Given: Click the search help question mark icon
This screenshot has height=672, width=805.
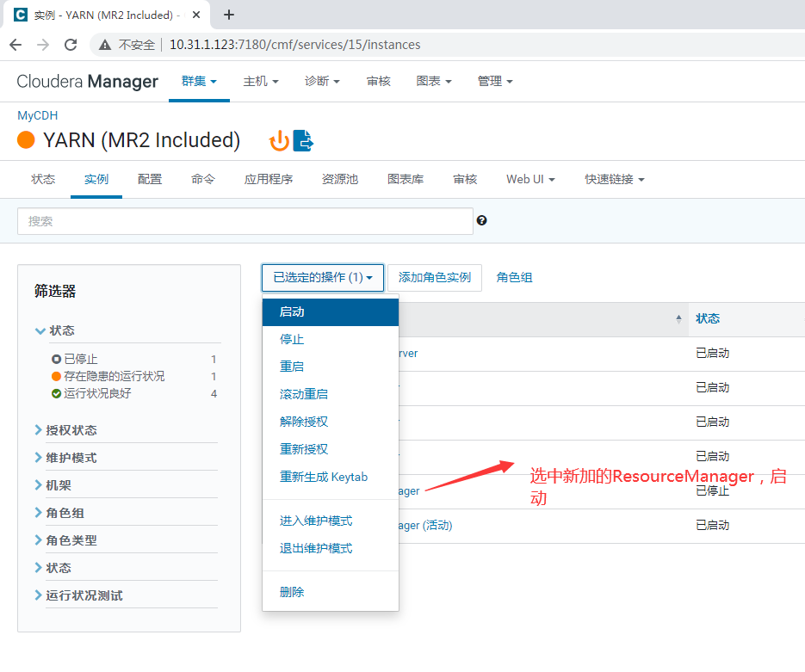Looking at the screenshot, I should coord(481,220).
